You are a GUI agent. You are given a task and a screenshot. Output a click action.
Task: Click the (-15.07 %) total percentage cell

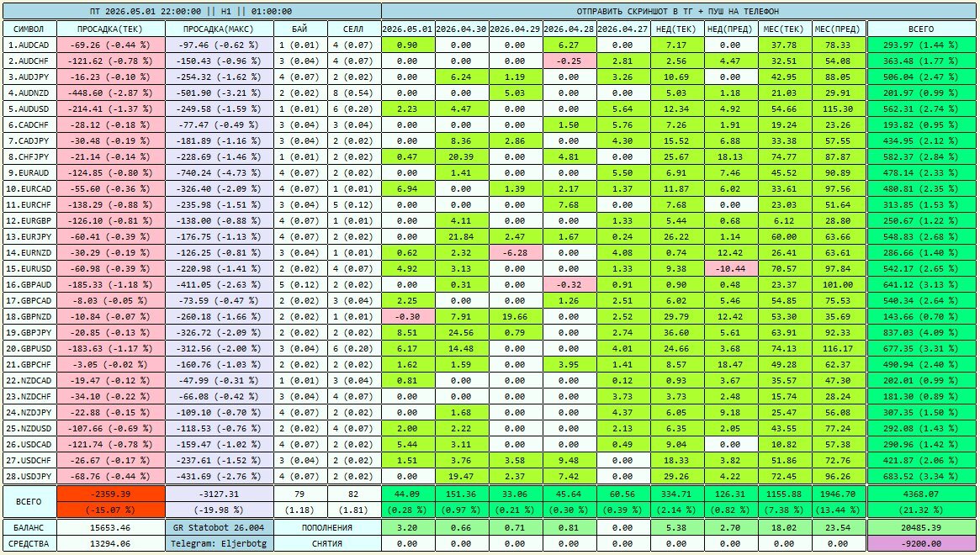(x=111, y=510)
